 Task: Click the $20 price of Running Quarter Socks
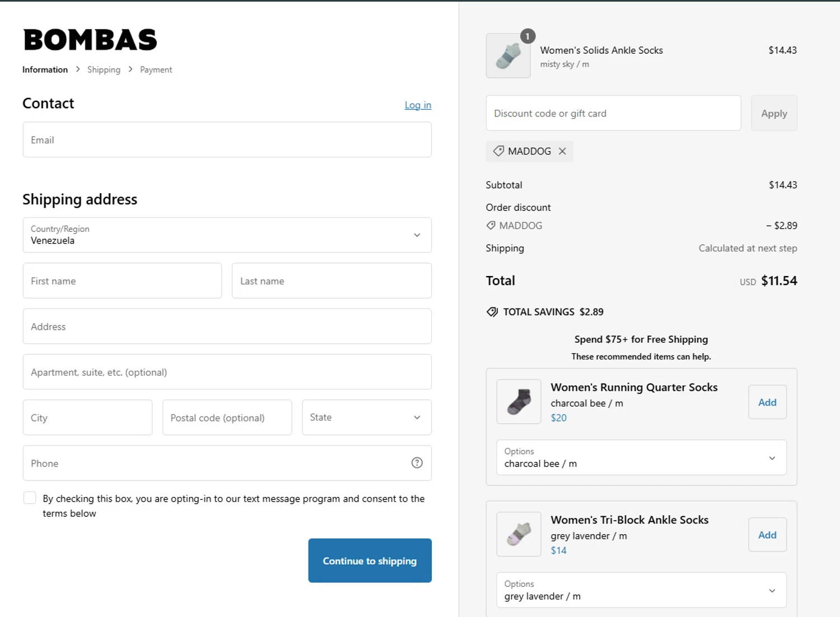[558, 418]
